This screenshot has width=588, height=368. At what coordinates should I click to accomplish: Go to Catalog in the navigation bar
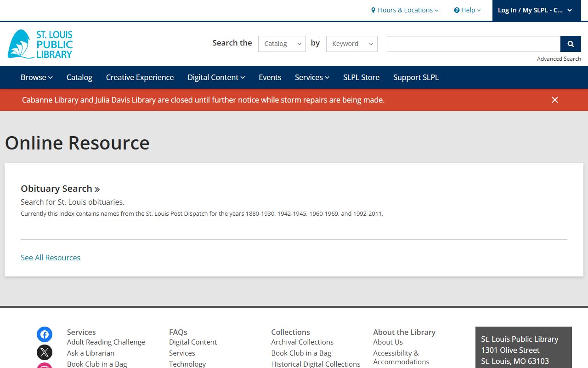79,77
